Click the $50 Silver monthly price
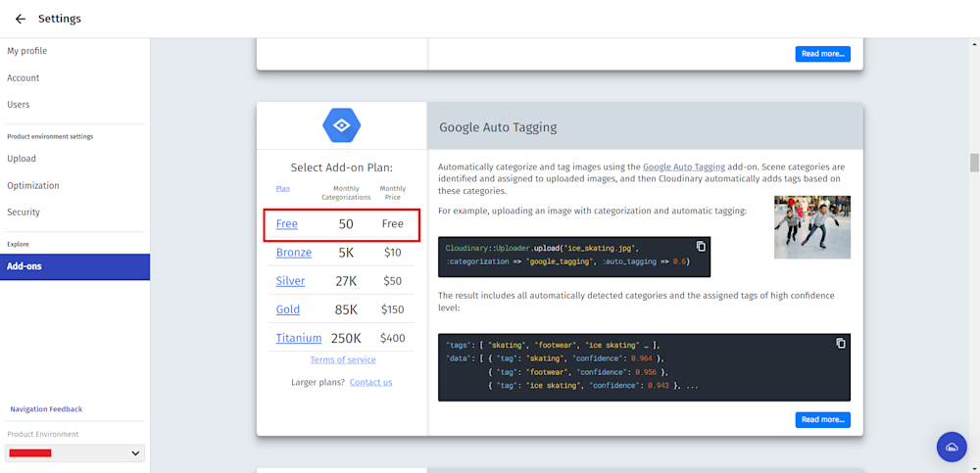 (393, 281)
